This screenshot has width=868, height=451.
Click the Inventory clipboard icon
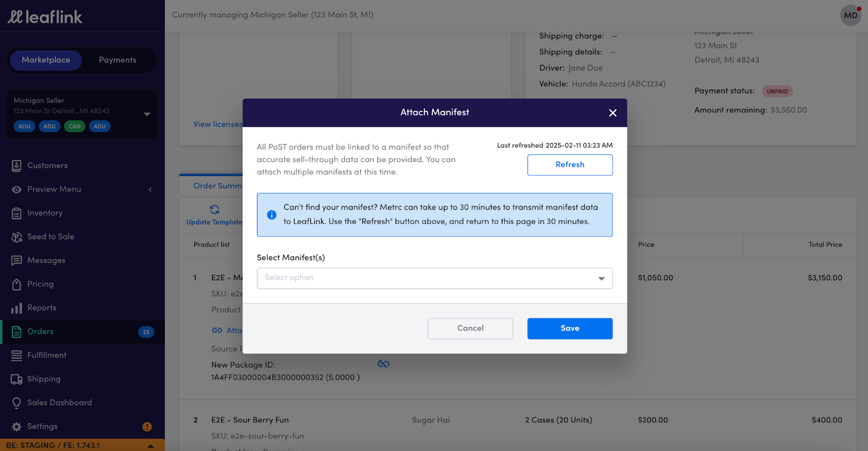pyautogui.click(x=17, y=213)
